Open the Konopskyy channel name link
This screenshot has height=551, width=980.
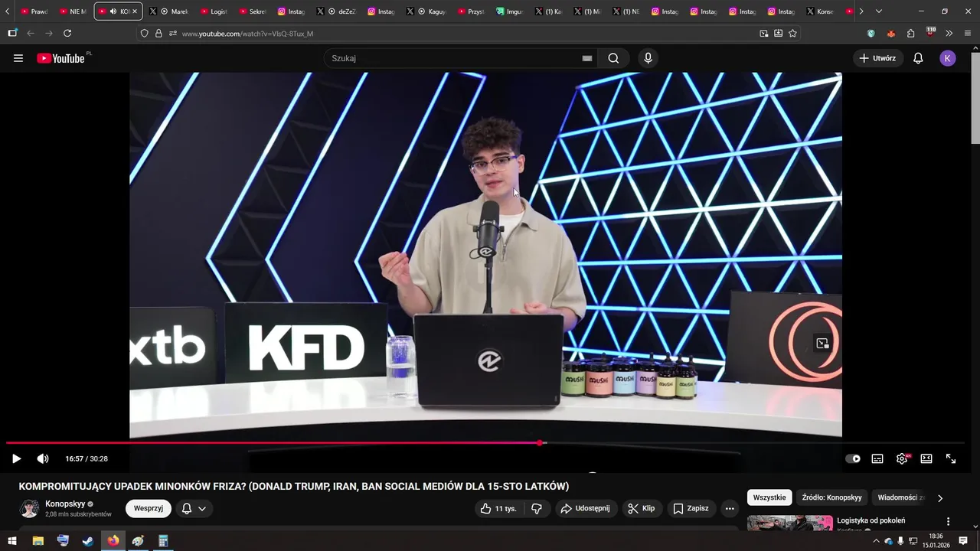click(x=65, y=504)
